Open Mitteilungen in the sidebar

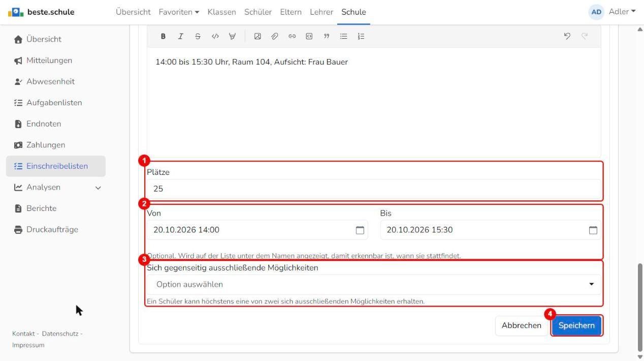coord(56,61)
